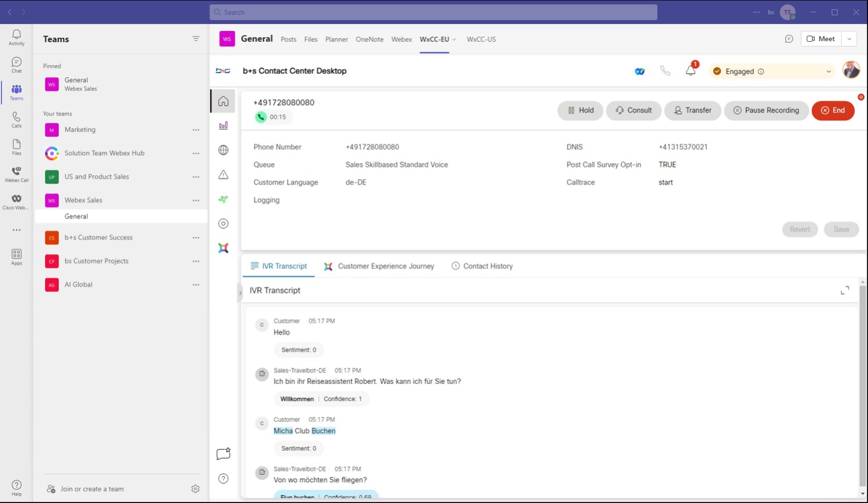Open more options for US and Product Sales
This screenshot has height=503, width=868.
tap(196, 177)
